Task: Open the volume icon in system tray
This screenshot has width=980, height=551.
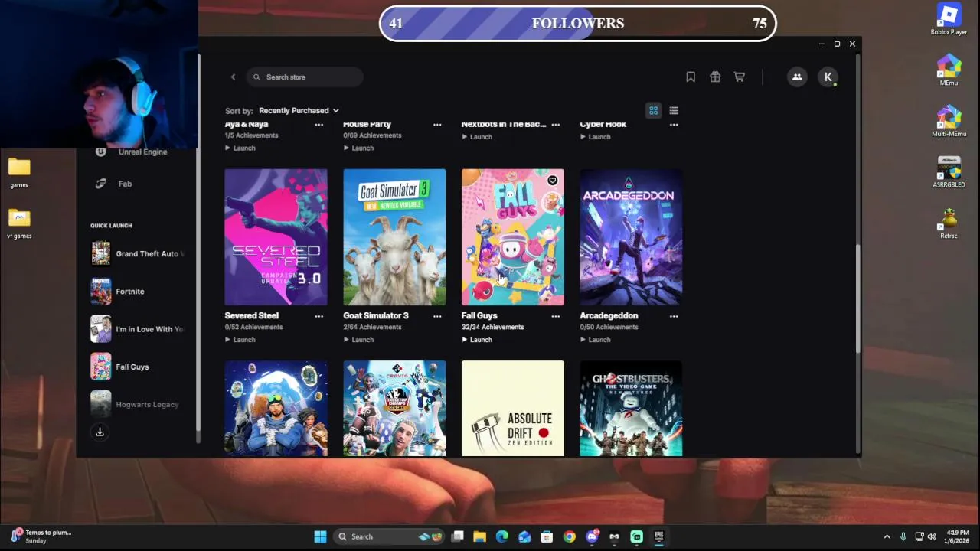Action: [932, 536]
